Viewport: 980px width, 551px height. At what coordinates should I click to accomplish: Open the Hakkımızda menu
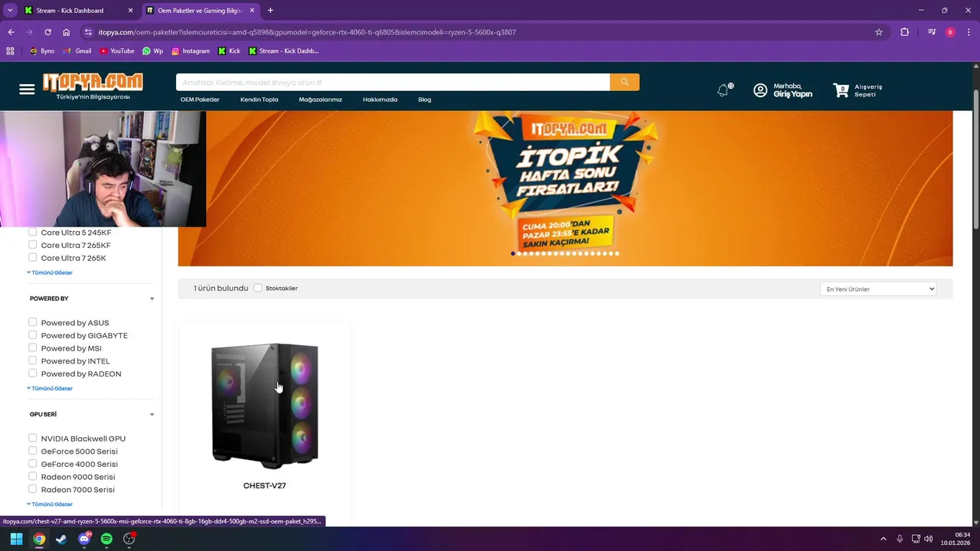[380, 99]
